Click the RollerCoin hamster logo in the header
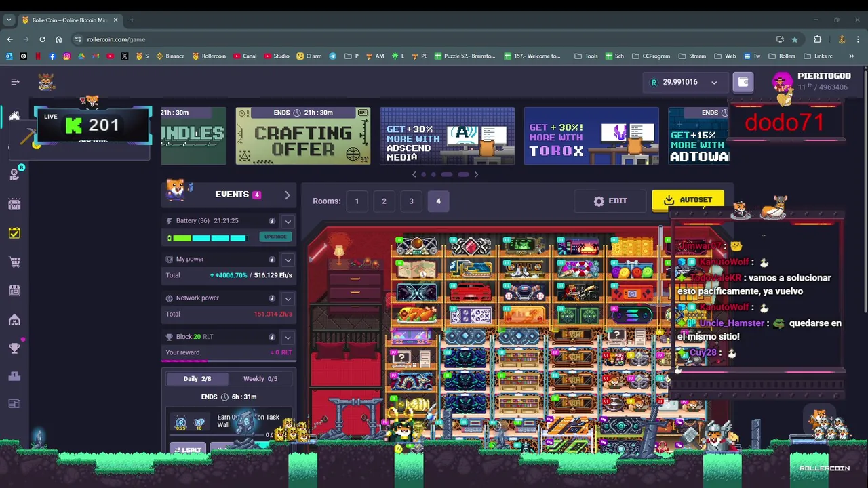Image resolution: width=868 pixels, height=488 pixels. (46, 82)
